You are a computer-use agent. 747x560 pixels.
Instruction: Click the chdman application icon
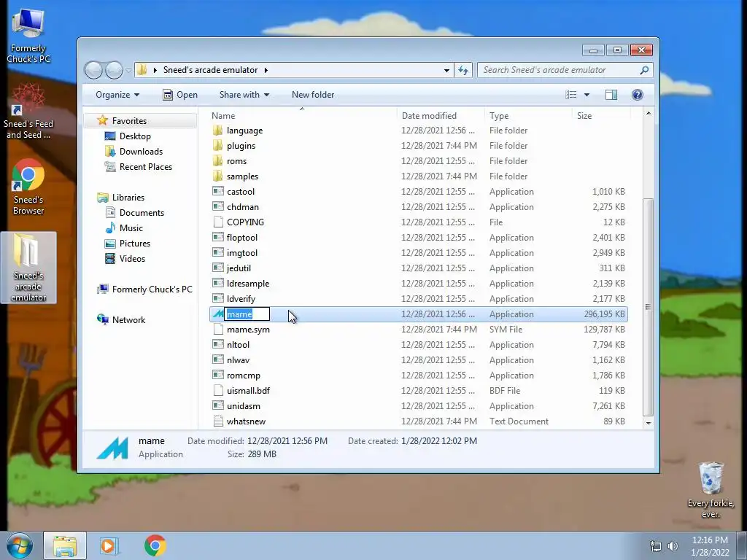click(218, 206)
